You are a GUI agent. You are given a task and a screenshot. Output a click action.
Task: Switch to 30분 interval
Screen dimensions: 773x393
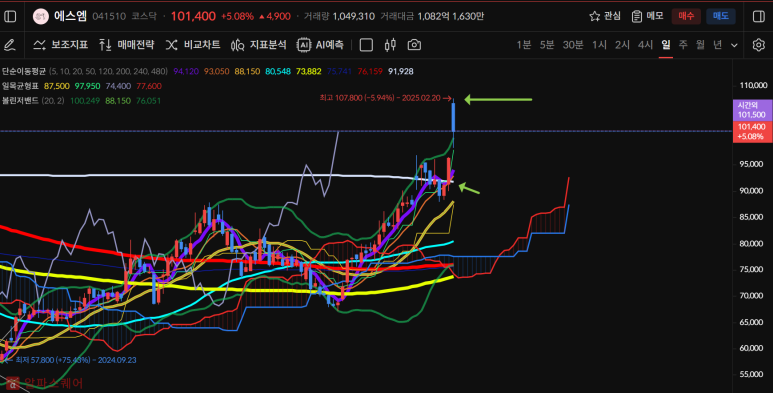[573, 45]
